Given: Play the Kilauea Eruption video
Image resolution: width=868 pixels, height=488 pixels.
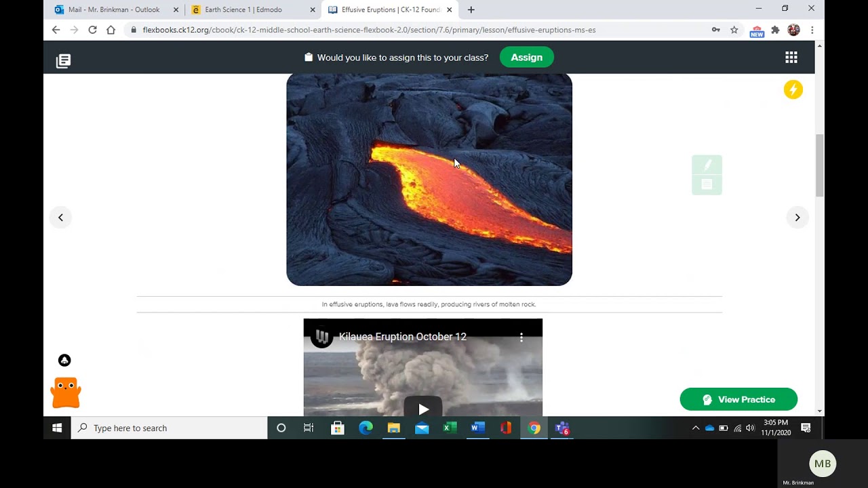Looking at the screenshot, I should tap(423, 409).
